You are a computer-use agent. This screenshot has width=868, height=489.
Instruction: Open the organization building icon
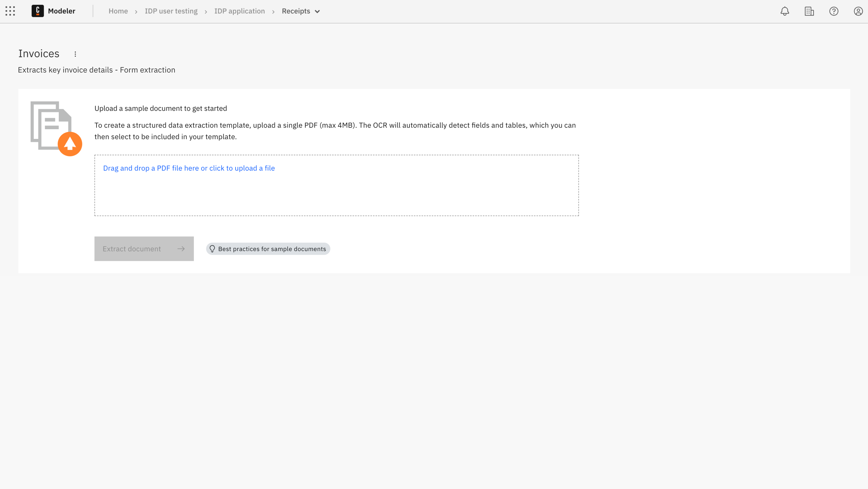(809, 12)
